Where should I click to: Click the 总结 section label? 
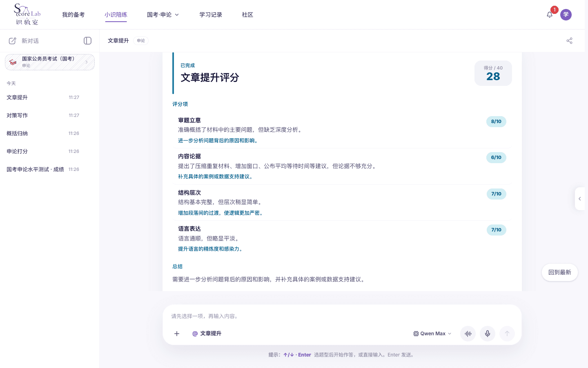pos(178,267)
